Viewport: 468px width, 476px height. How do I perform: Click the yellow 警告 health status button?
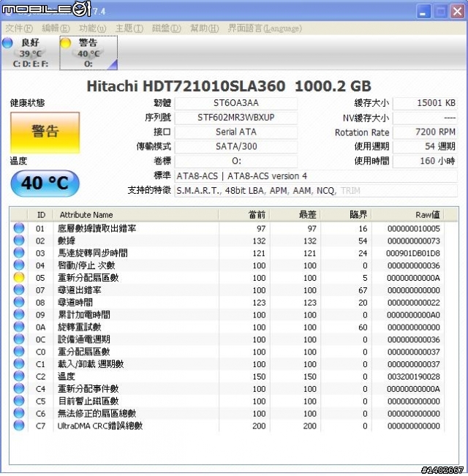point(45,132)
